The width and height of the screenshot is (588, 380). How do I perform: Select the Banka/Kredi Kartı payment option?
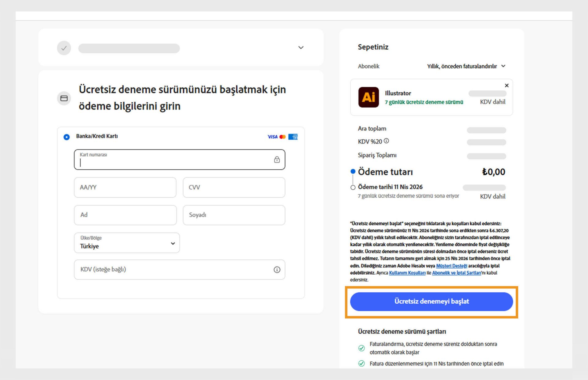coord(66,137)
